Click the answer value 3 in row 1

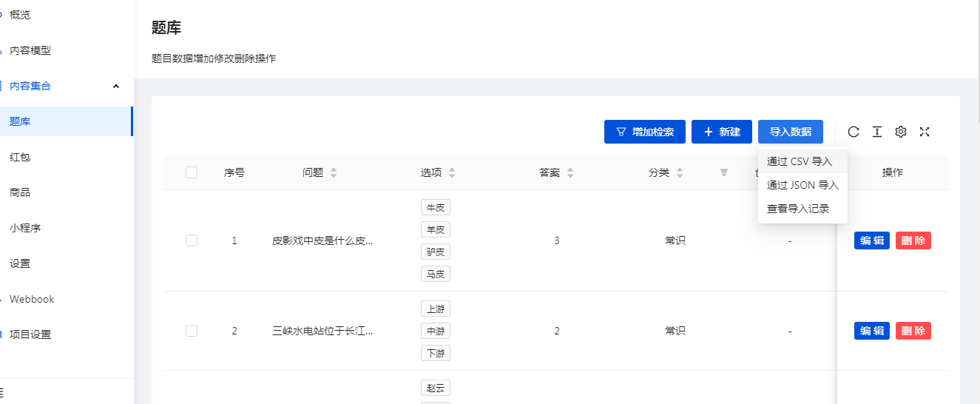pos(557,240)
